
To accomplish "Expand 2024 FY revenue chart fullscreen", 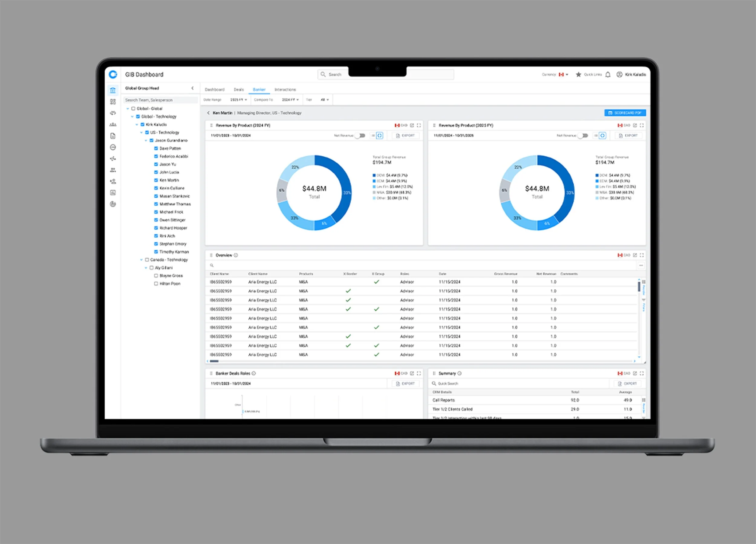I will (x=419, y=125).
